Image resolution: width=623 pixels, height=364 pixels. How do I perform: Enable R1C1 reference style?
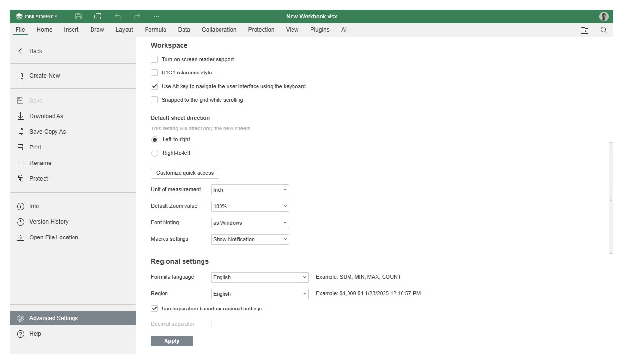(154, 73)
